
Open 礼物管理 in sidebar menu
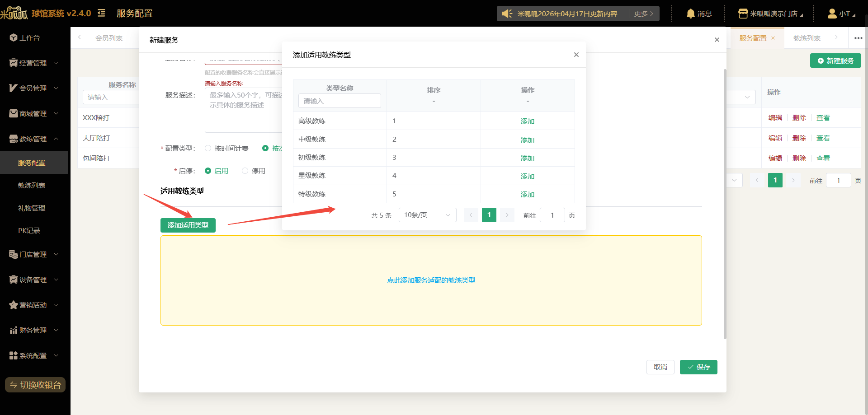tap(32, 208)
